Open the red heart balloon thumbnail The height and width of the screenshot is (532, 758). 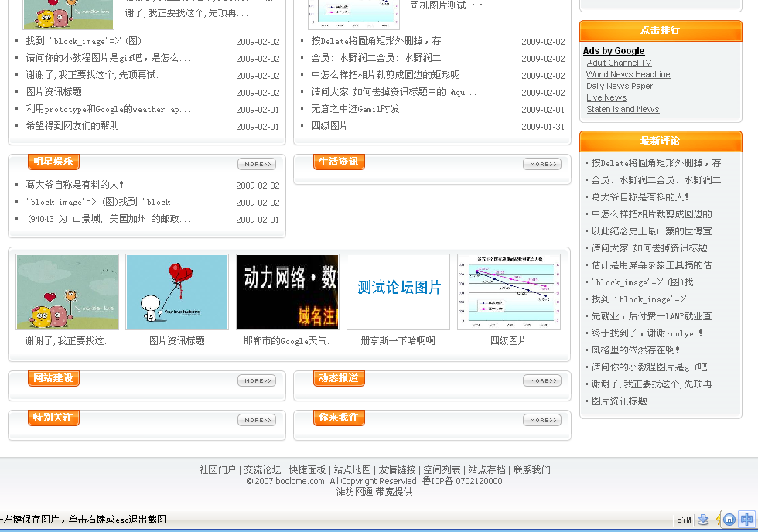177,292
